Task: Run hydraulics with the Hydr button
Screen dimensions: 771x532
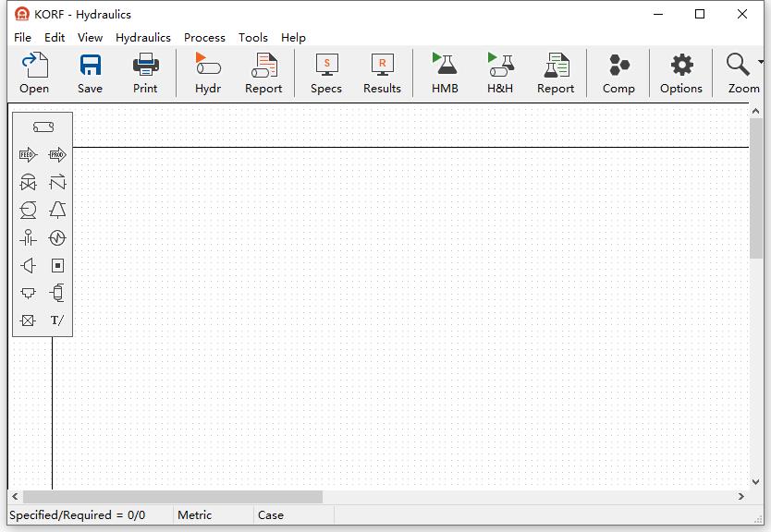Action: (208, 73)
